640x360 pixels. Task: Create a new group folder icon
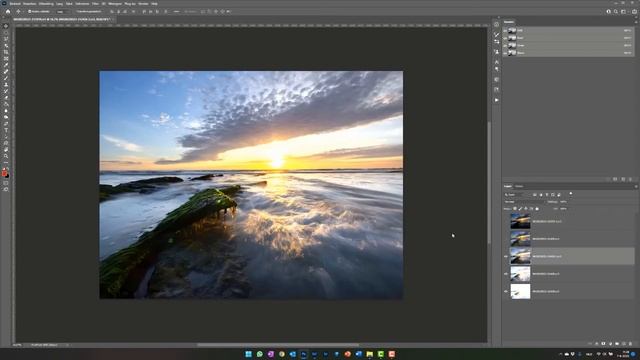coord(617,343)
